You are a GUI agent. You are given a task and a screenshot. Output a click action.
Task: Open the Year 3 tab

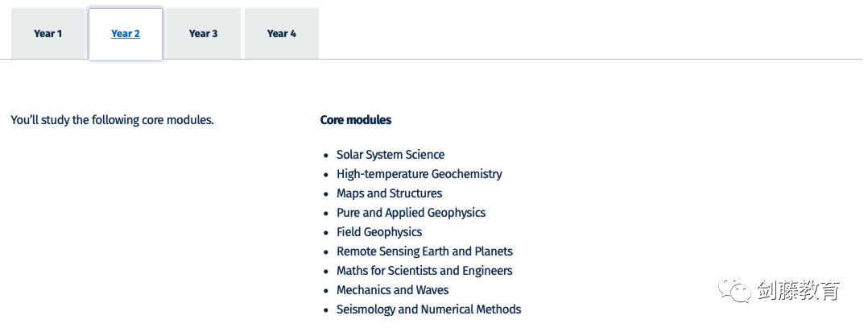[203, 34]
